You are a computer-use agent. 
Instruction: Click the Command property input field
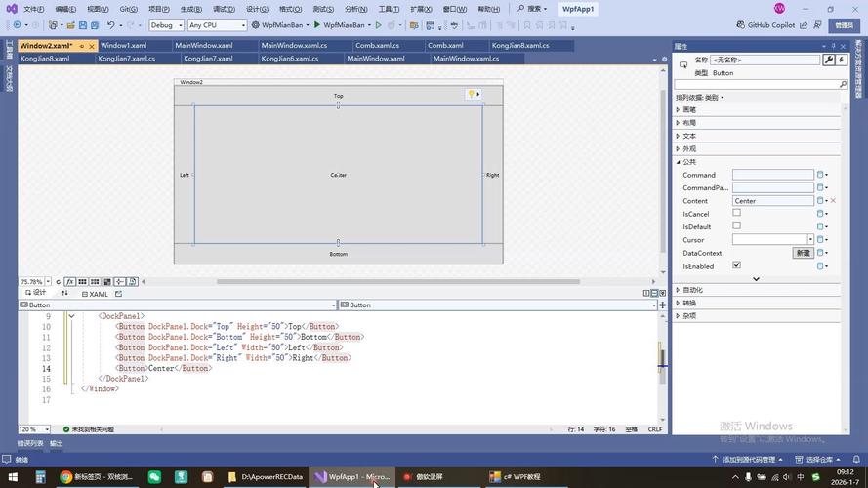click(772, 175)
